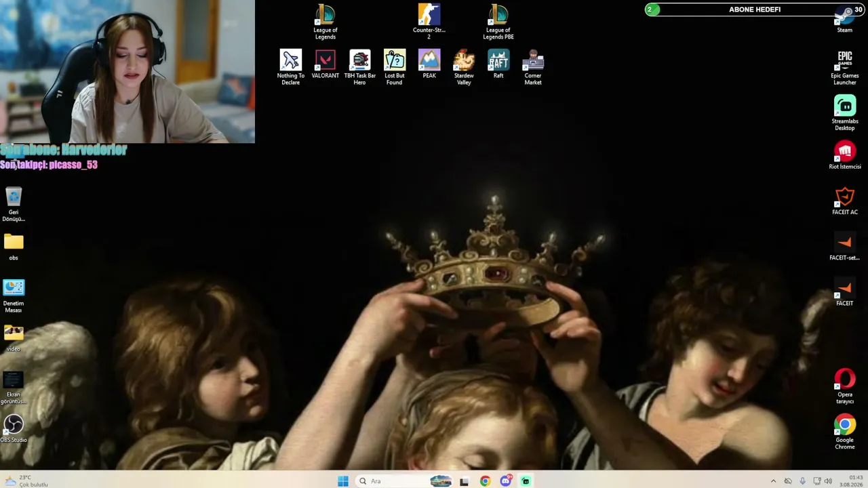Select the video folder on the desktop
This screenshot has height=488, width=868.
tap(14, 337)
